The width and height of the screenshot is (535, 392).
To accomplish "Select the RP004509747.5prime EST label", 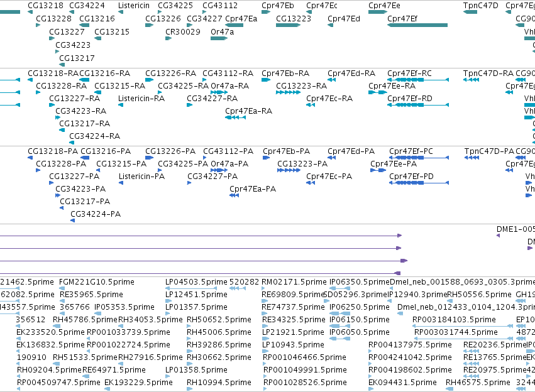I will (58, 383).
